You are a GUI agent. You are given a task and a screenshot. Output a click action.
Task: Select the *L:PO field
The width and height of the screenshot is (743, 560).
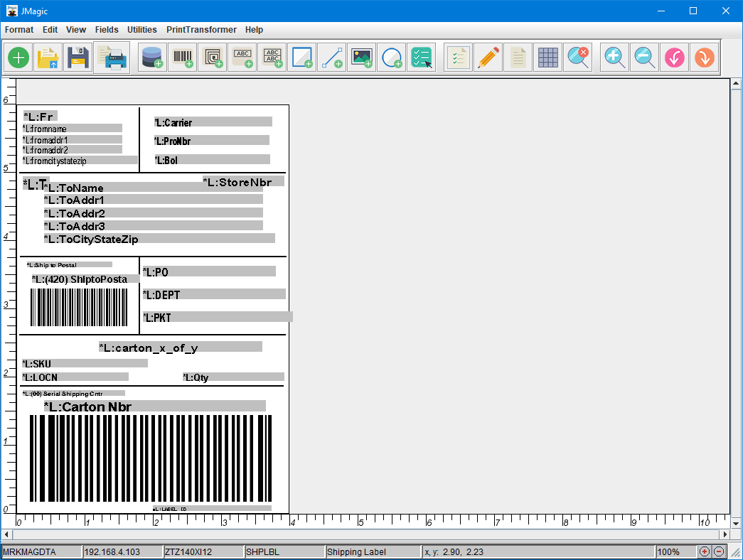point(210,271)
